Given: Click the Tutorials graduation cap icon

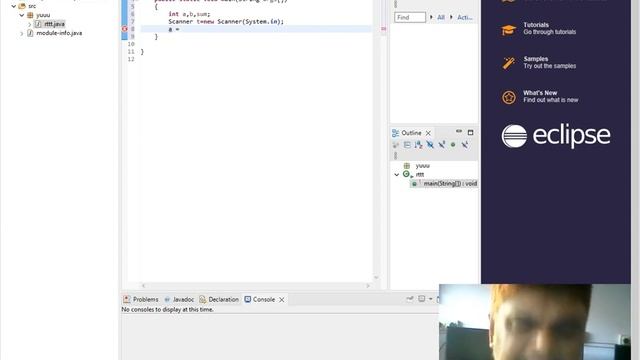Looking at the screenshot, I should click(509, 30).
